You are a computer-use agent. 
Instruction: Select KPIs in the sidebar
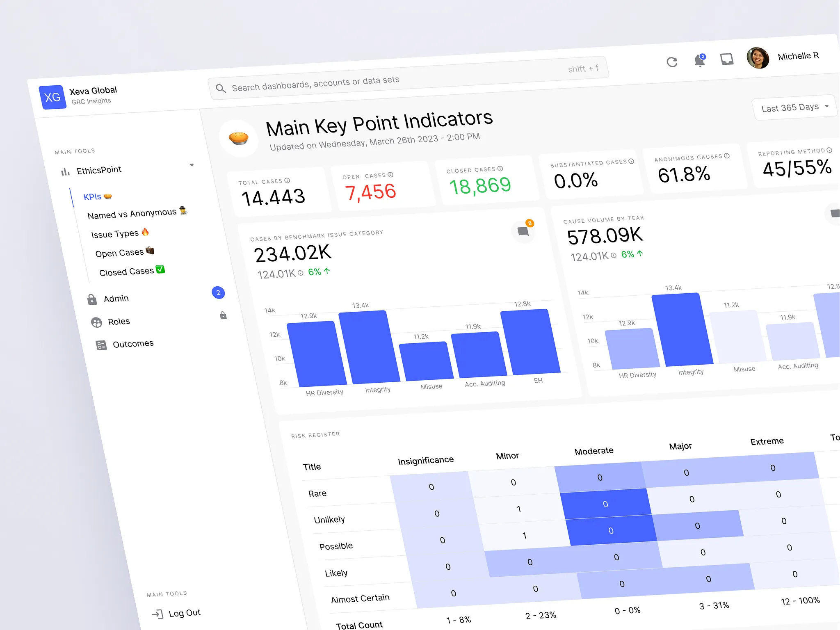pyautogui.click(x=93, y=197)
